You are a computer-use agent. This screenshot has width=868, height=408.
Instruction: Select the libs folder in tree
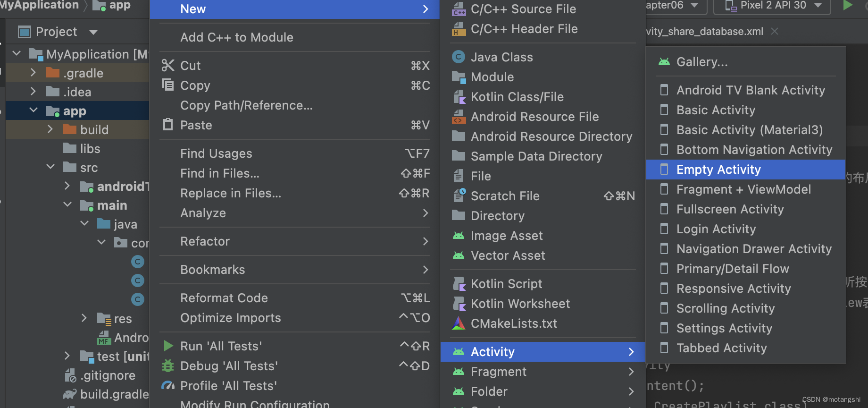coord(90,149)
